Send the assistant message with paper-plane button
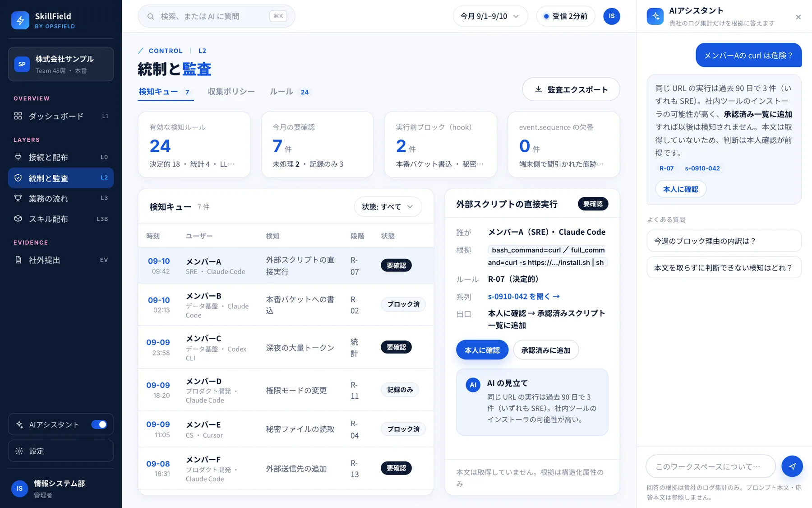This screenshot has width=812, height=508. pos(792,466)
